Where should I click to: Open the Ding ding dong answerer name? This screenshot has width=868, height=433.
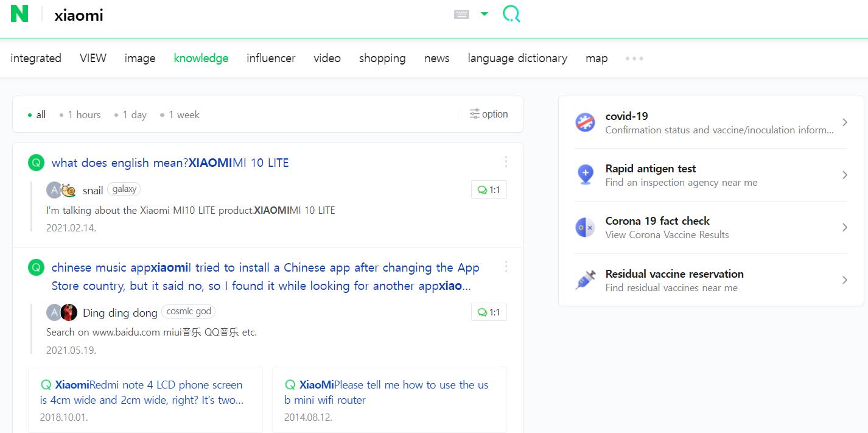click(x=120, y=313)
